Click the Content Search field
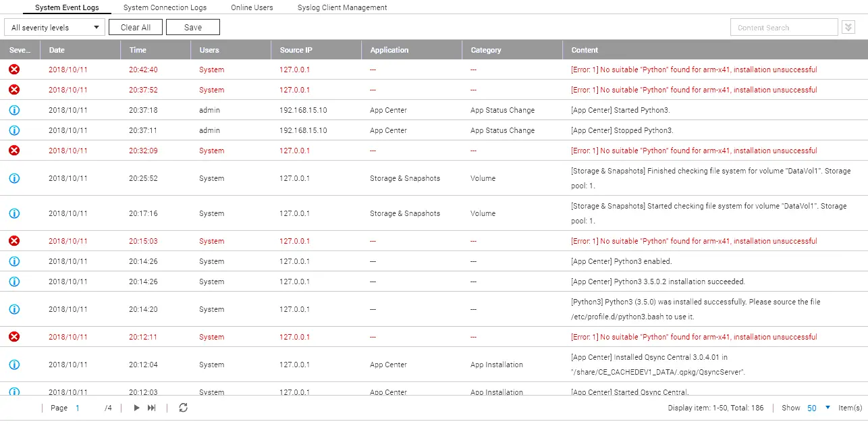868x428 pixels. (784, 28)
